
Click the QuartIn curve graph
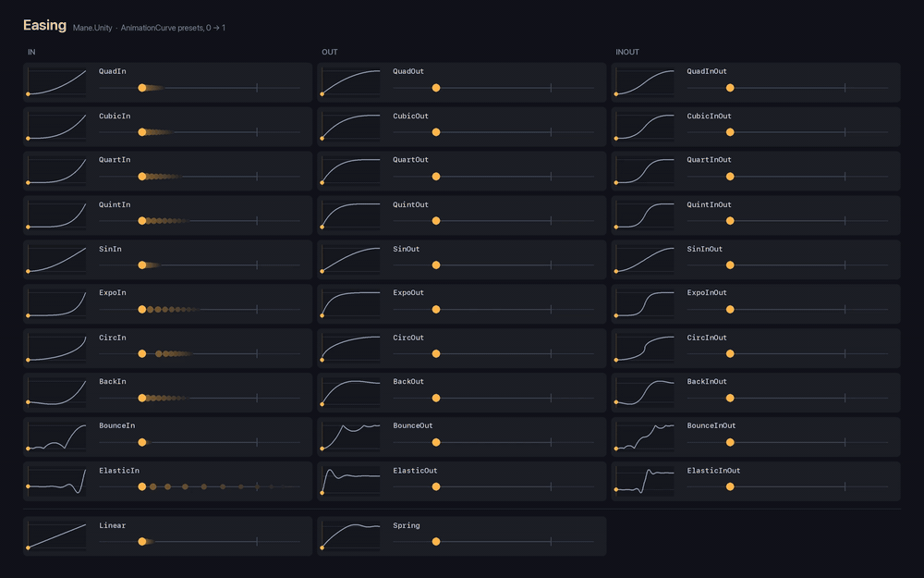pyautogui.click(x=56, y=171)
